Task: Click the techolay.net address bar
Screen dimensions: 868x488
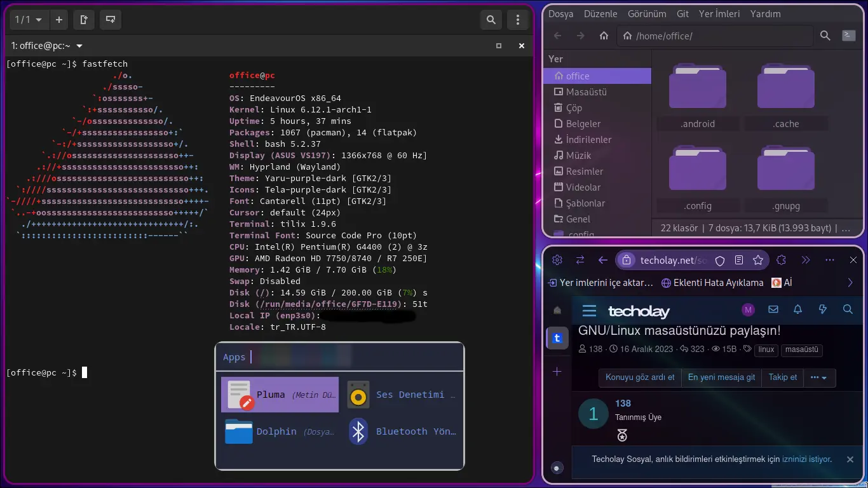Action: [674, 260]
